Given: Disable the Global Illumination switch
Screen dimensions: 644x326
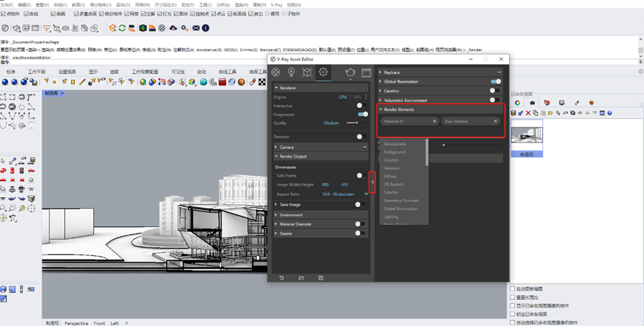Looking at the screenshot, I should (x=496, y=81).
